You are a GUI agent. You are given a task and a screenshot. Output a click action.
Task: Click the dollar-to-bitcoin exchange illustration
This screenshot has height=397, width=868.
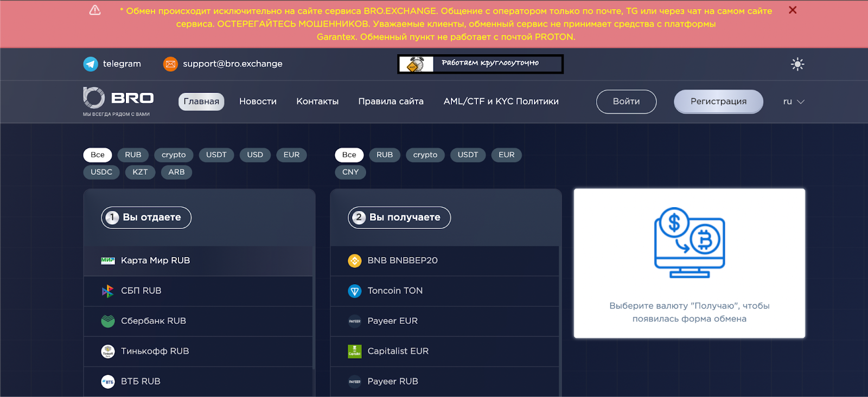[x=690, y=242]
